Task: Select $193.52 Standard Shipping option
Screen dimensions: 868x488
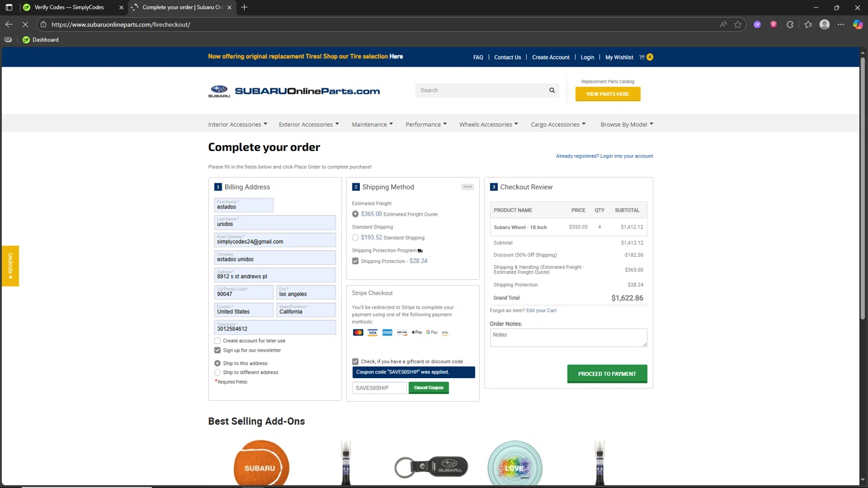Action: tap(355, 238)
